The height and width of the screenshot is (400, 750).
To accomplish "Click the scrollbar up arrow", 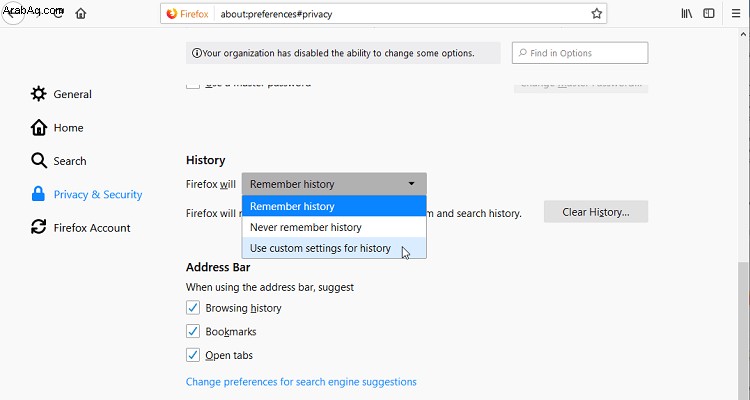I will pyautogui.click(x=743, y=34).
